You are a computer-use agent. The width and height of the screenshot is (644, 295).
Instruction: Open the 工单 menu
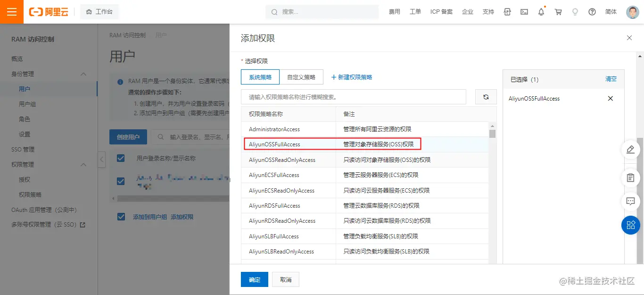[415, 12]
